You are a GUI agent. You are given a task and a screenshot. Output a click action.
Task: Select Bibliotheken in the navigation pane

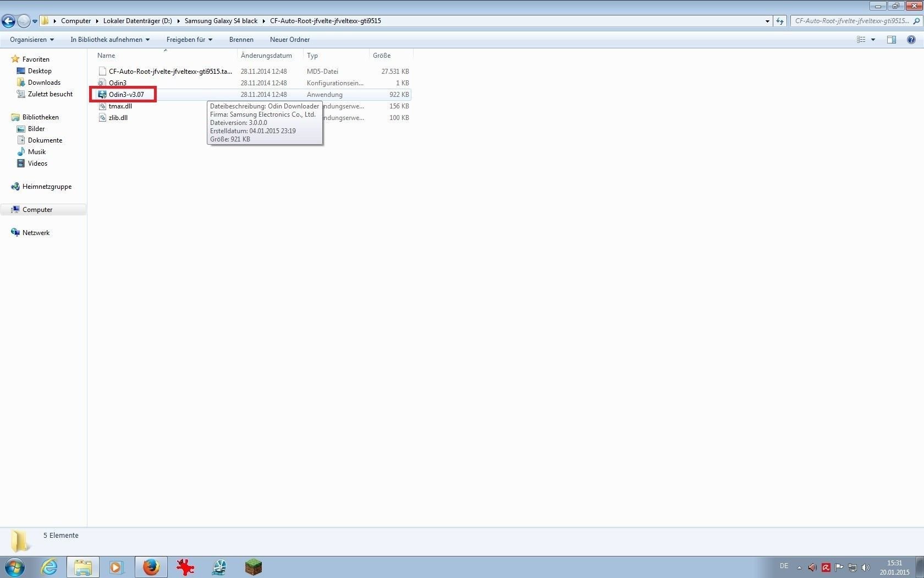tap(40, 117)
